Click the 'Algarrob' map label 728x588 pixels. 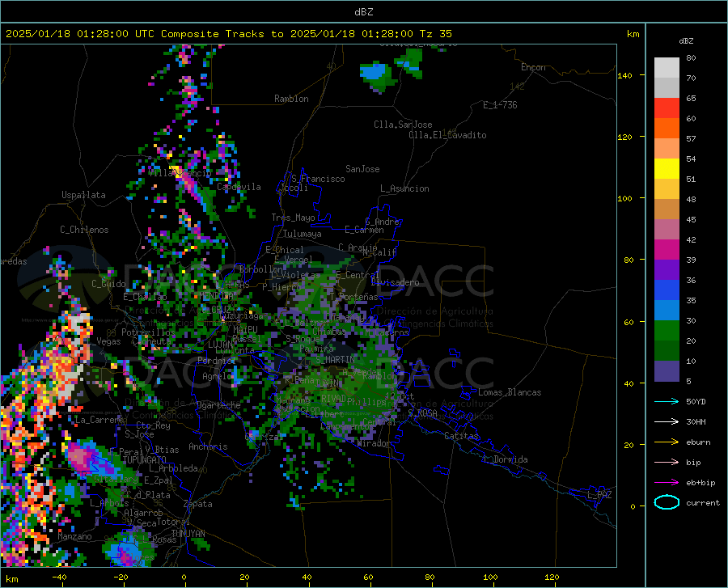[143, 513]
